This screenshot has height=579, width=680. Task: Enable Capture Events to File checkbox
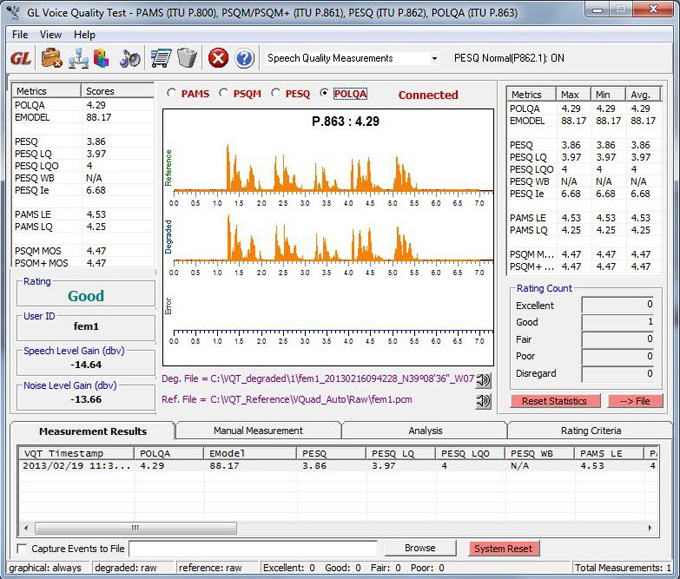coord(22,549)
